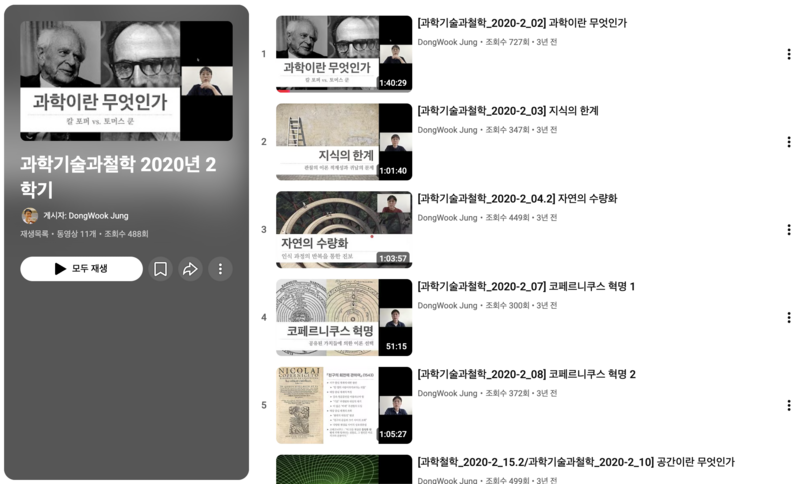Click the large playlist cover thumbnail

[x=127, y=81]
